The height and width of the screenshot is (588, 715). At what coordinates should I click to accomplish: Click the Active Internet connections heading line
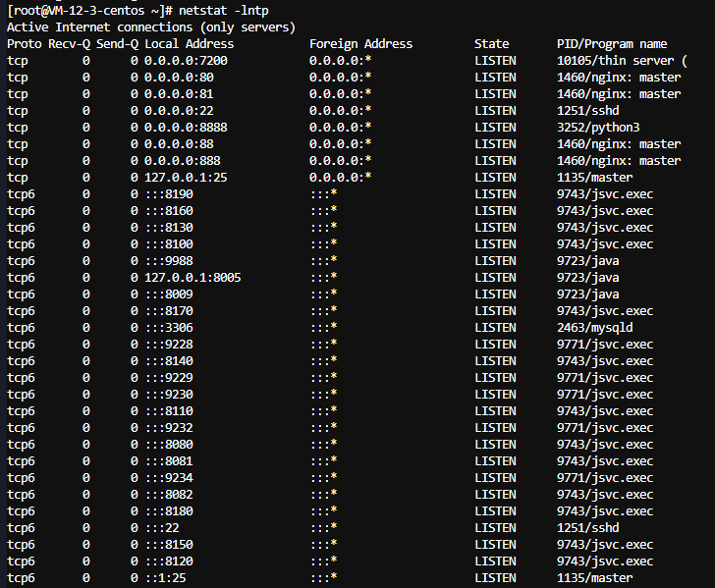(x=151, y=27)
